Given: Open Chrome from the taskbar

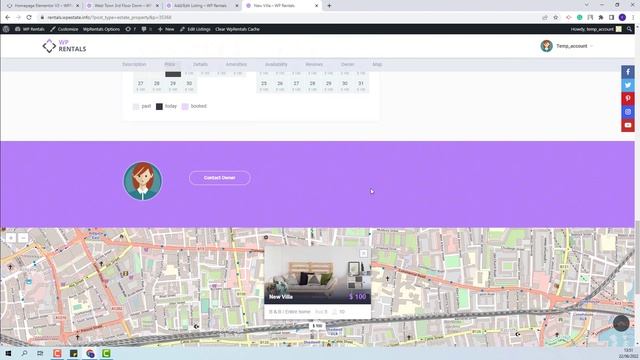Looking at the screenshot, I should [90, 353].
